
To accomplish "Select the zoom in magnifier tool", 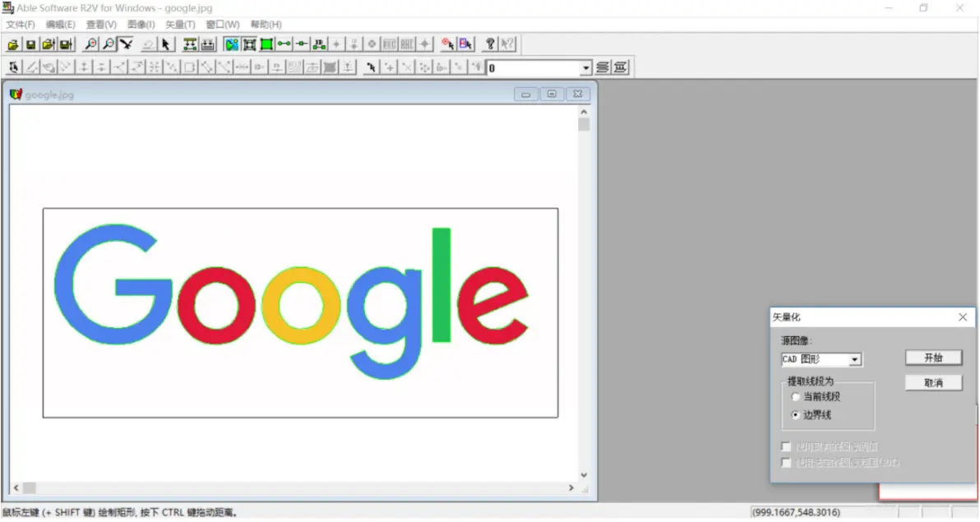I will click(x=91, y=44).
